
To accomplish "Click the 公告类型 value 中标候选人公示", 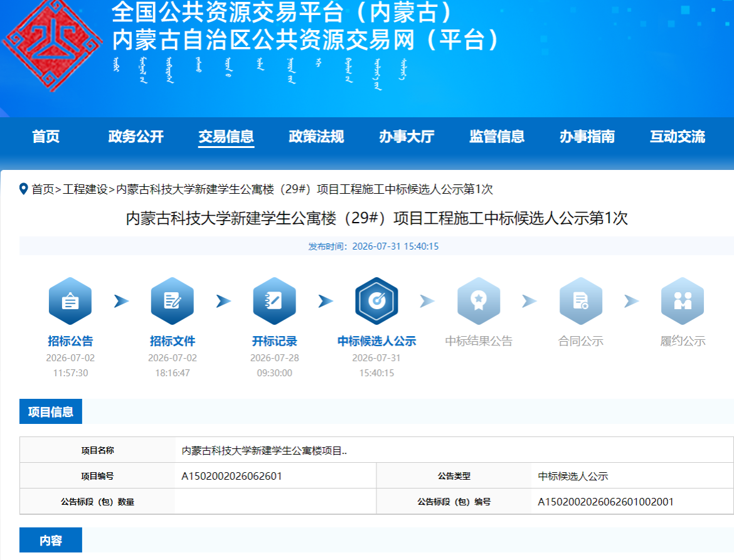I will click(x=573, y=476).
